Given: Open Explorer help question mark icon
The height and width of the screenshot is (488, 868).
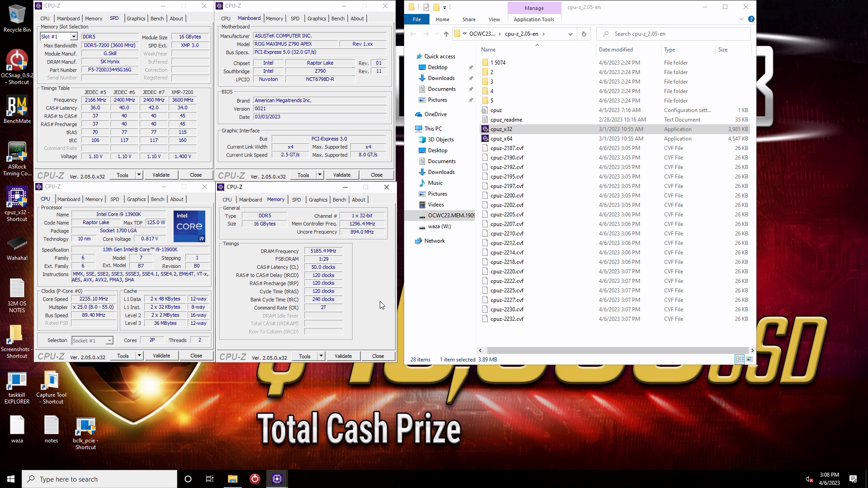Looking at the screenshot, I should [x=751, y=19].
